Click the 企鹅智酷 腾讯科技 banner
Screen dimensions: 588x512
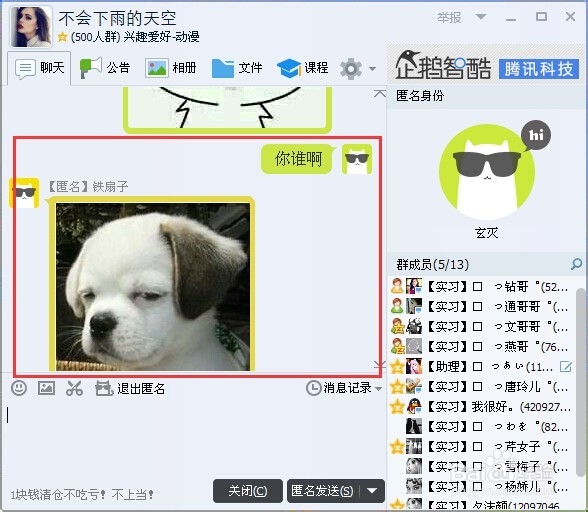(x=487, y=66)
